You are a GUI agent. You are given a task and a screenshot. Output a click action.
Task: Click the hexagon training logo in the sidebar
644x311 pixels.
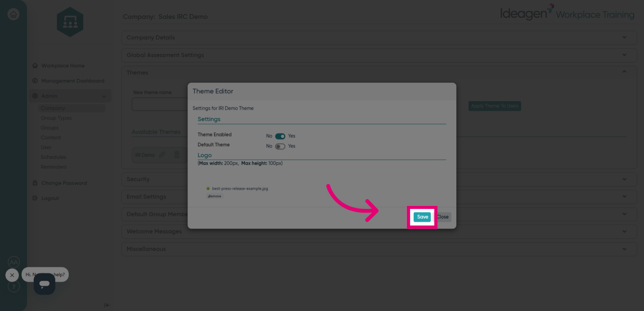tap(70, 22)
